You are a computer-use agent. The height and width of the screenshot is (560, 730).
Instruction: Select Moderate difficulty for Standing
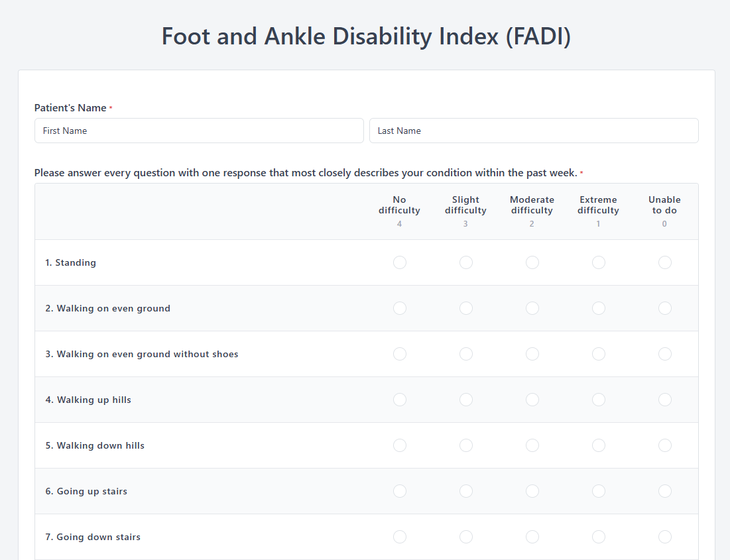click(x=532, y=262)
